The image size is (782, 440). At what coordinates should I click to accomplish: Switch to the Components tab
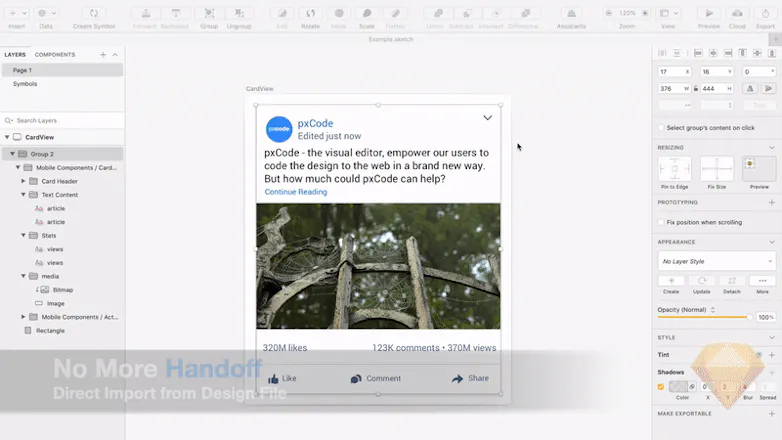pyautogui.click(x=55, y=55)
